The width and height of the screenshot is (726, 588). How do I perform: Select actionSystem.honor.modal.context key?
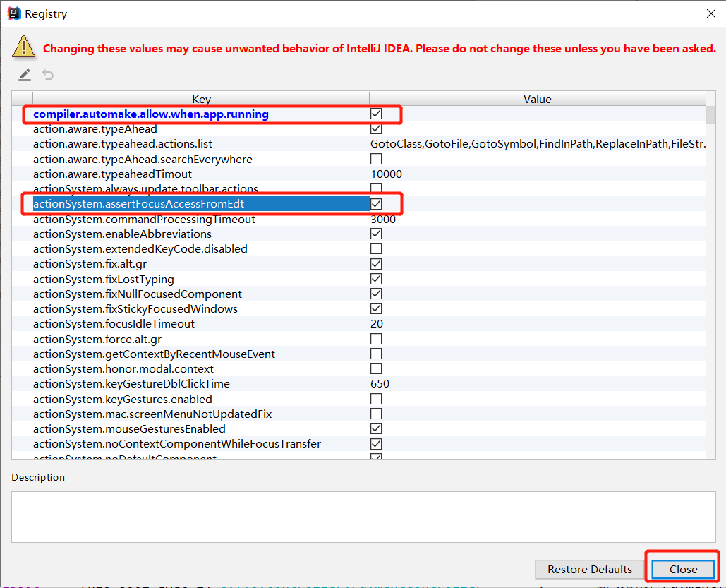[x=123, y=369]
